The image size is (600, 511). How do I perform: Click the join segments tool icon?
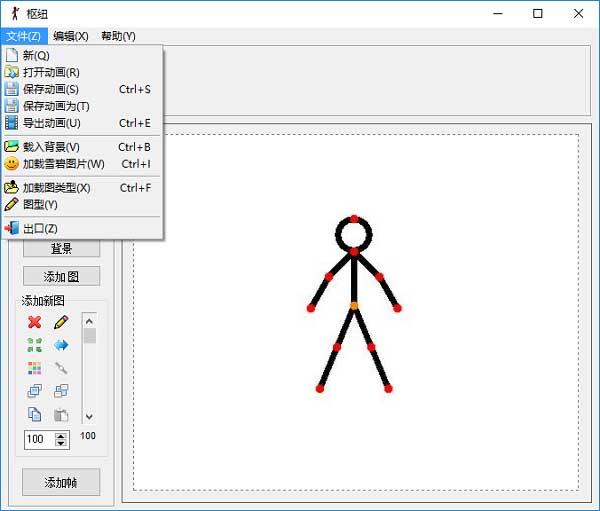coord(61,368)
